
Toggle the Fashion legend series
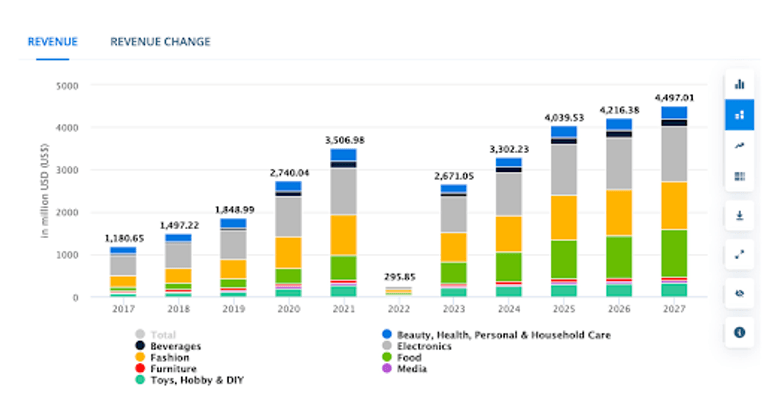[162, 357]
